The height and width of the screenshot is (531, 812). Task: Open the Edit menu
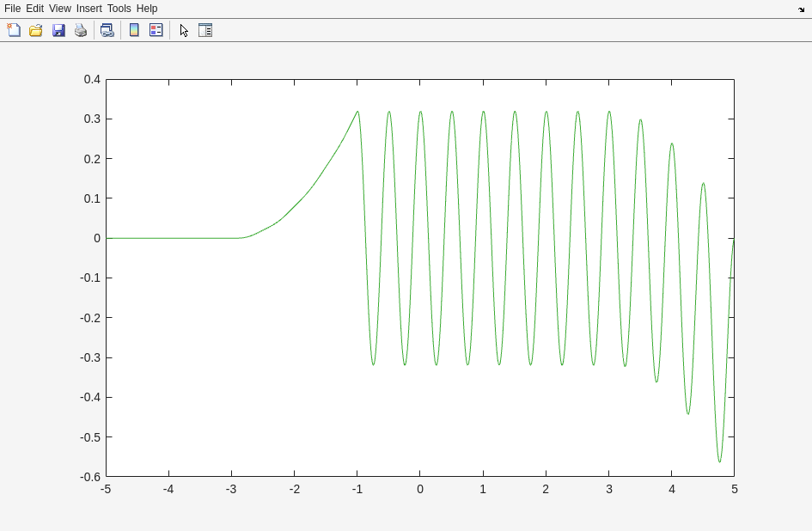click(34, 9)
